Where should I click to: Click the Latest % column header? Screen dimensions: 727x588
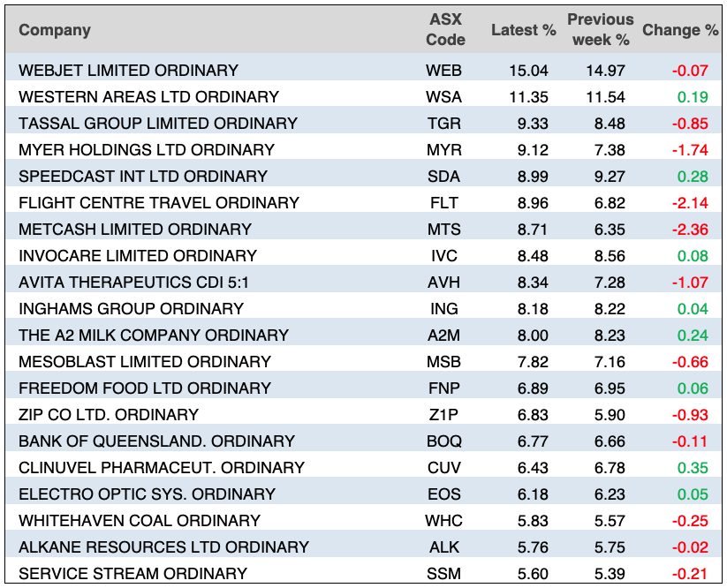(523, 30)
